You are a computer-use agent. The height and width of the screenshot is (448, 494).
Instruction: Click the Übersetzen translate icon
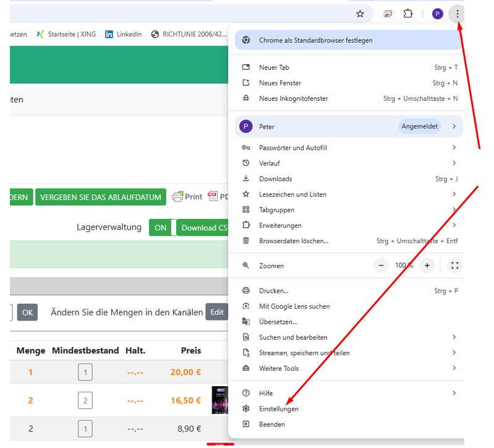coord(245,322)
